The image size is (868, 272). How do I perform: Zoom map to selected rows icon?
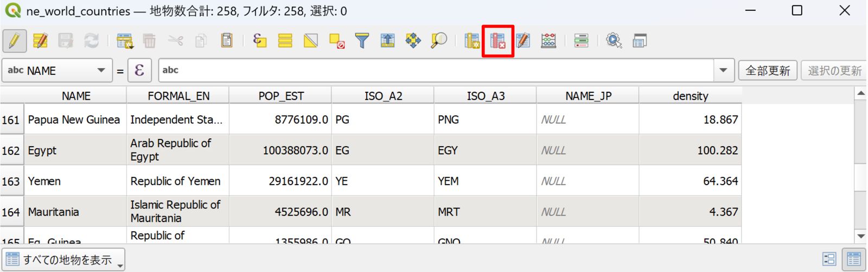(x=439, y=41)
